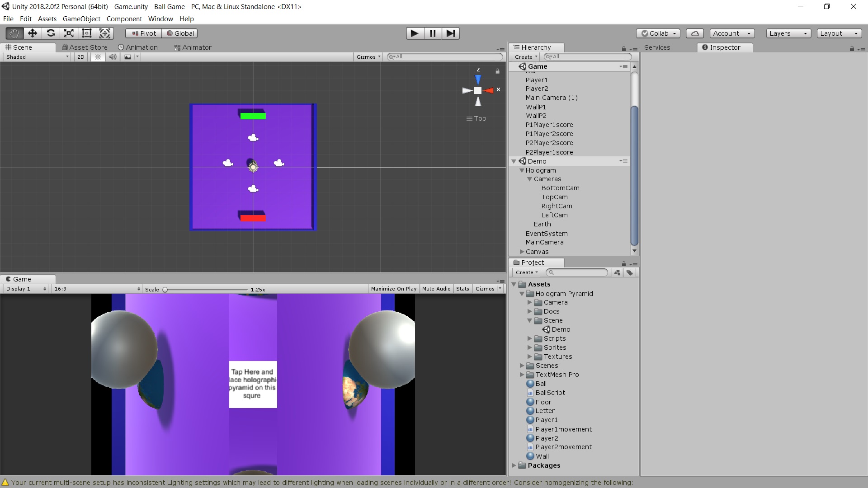The height and width of the screenshot is (488, 868).
Task: Select the Rotate tool
Action: (51, 33)
